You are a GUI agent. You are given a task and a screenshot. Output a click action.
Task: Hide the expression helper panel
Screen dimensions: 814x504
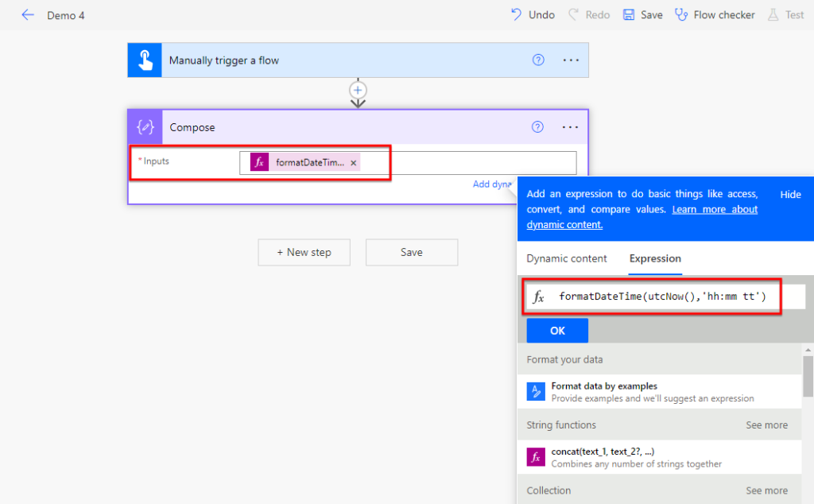[790, 195]
